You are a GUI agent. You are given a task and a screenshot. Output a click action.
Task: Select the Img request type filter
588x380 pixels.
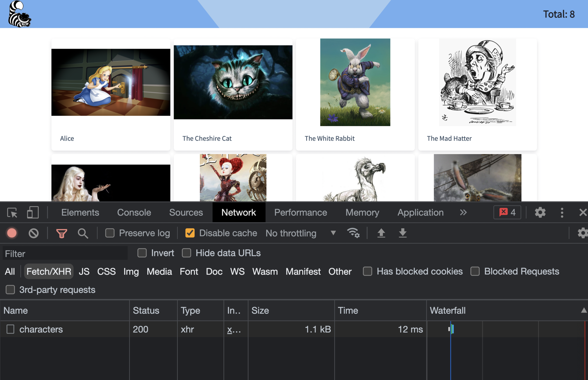click(131, 272)
